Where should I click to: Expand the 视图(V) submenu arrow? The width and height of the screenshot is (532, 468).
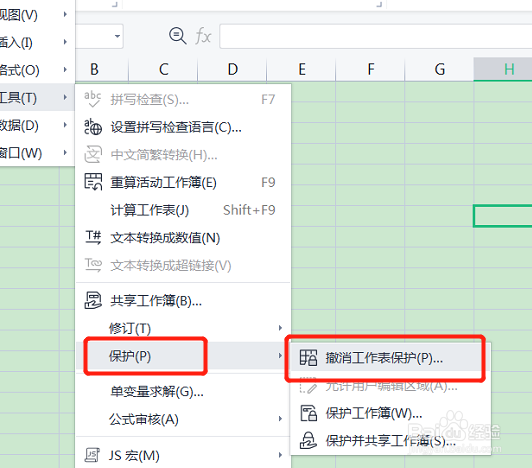pos(65,14)
